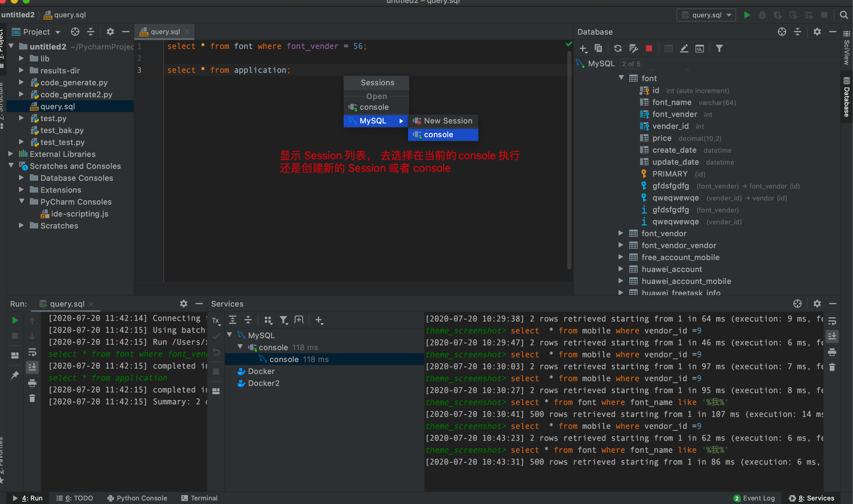Collapse all in Project panel toolbar
This screenshot has width=853, height=504.
click(x=91, y=32)
